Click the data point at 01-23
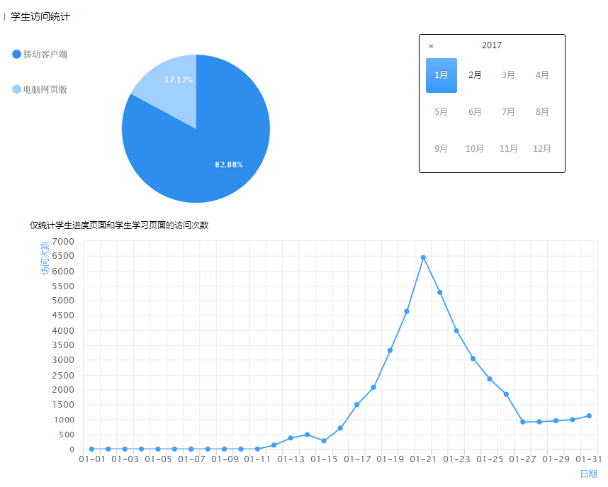The image size is (608, 487). (456, 331)
